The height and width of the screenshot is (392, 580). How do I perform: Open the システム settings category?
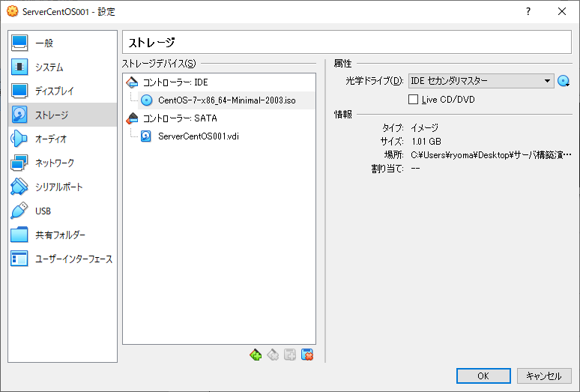point(62,67)
